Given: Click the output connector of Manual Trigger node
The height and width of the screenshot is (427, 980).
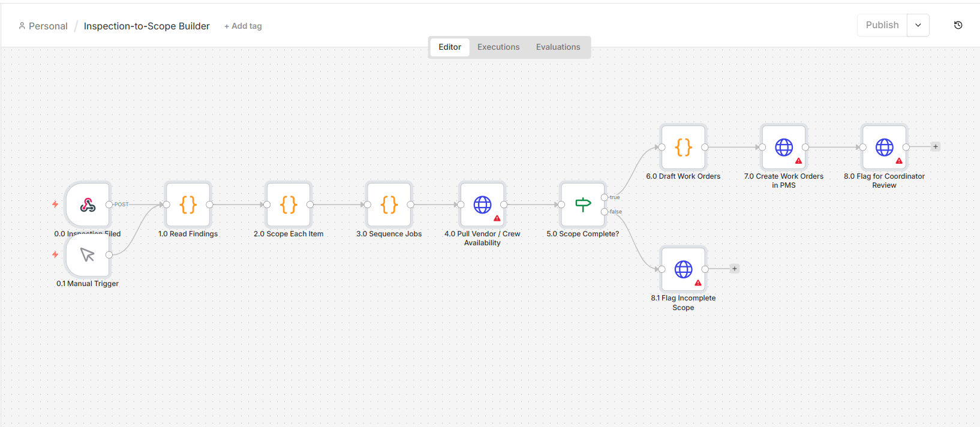Looking at the screenshot, I should (109, 255).
